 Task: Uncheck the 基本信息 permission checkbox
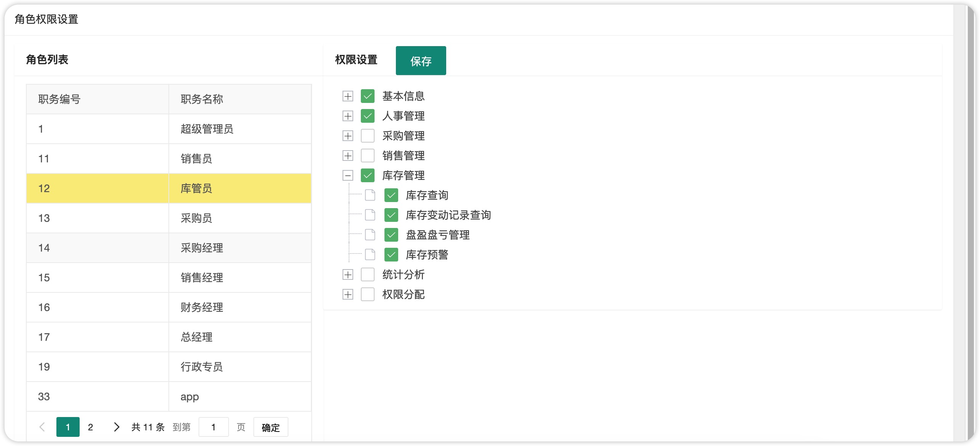[x=368, y=96]
